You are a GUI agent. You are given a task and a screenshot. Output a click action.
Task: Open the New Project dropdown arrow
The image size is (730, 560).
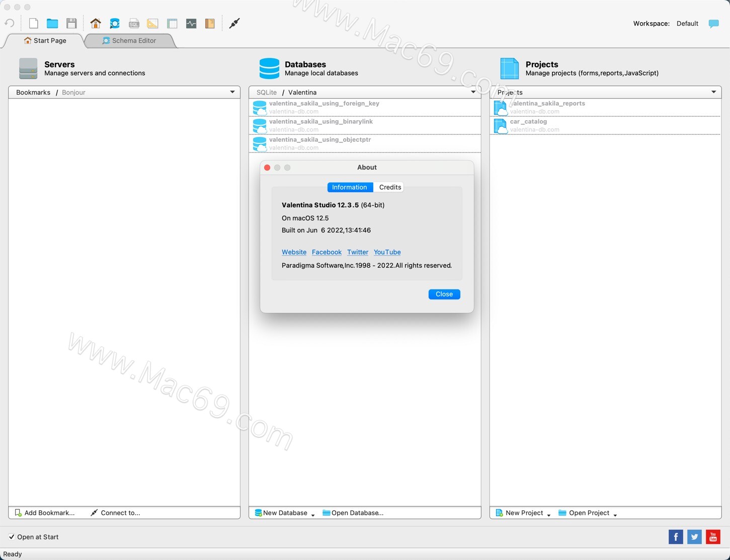pos(549,515)
